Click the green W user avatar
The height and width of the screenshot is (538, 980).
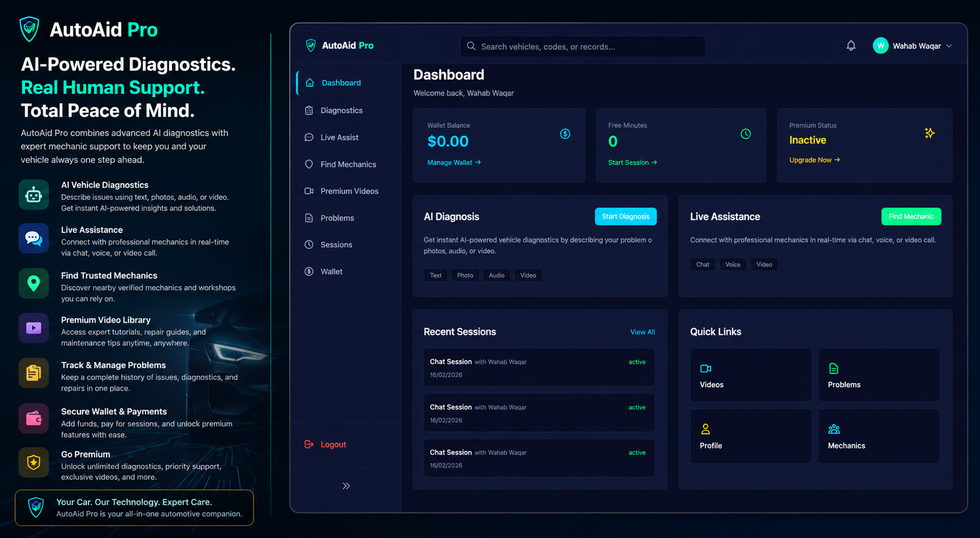pyautogui.click(x=880, y=46)
